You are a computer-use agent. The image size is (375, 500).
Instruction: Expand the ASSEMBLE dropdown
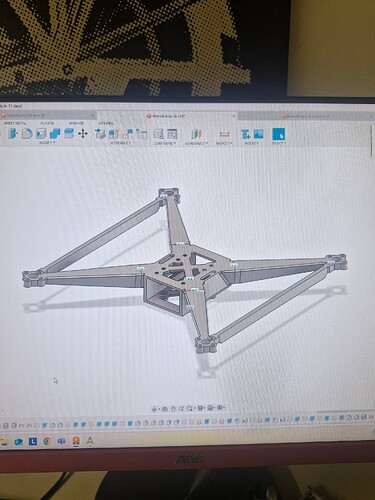pos(120,143)
